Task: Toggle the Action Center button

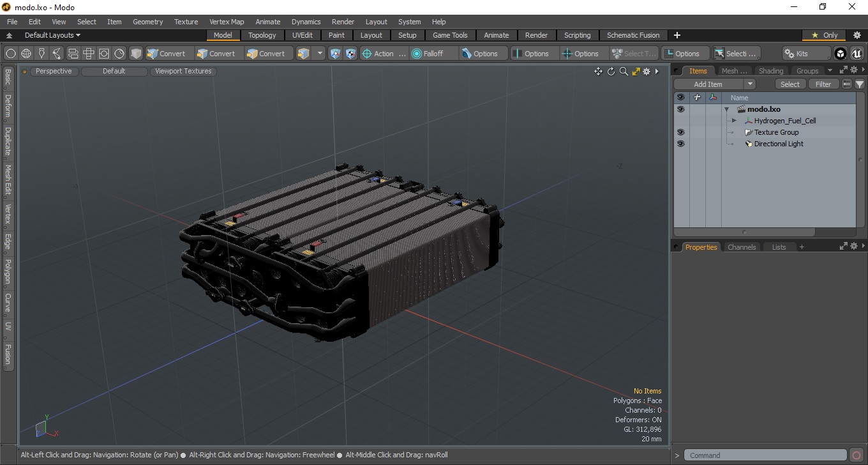Action: [384, 54]
